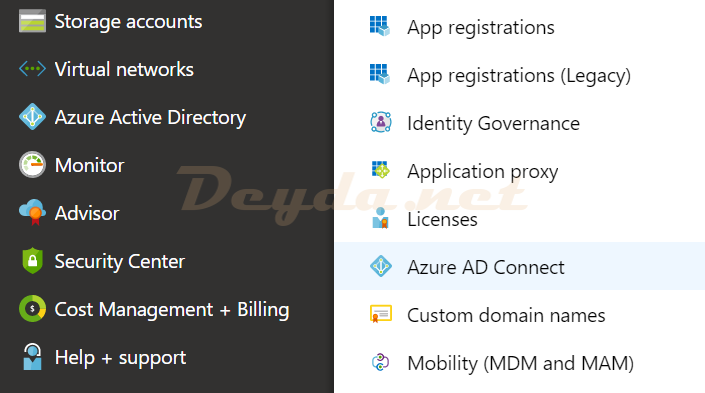Image resolution: width=705 pixels, height=393 pixels.
Task: Click the App registrations (Legacy) icon
Action: click(380, 74)
